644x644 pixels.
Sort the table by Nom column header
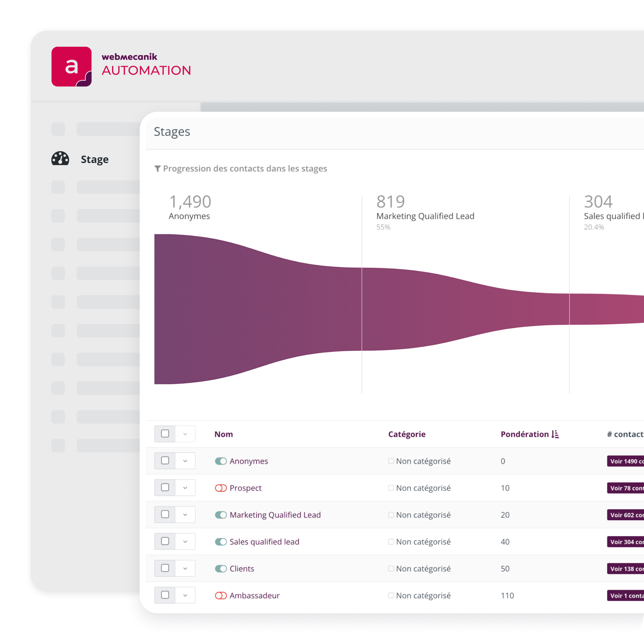pyautogui.click(x=224, y=434)
